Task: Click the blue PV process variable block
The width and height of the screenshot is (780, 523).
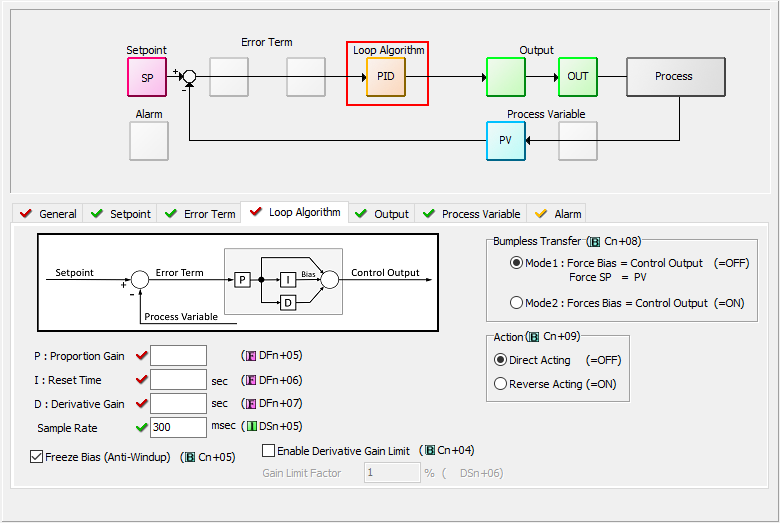Action: click(505, 141)
